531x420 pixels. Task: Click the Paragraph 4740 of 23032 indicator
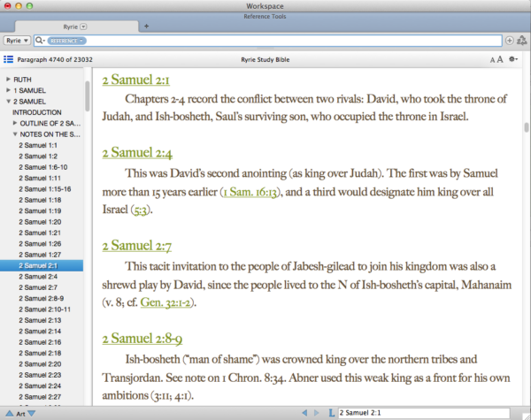coord(55,59)
